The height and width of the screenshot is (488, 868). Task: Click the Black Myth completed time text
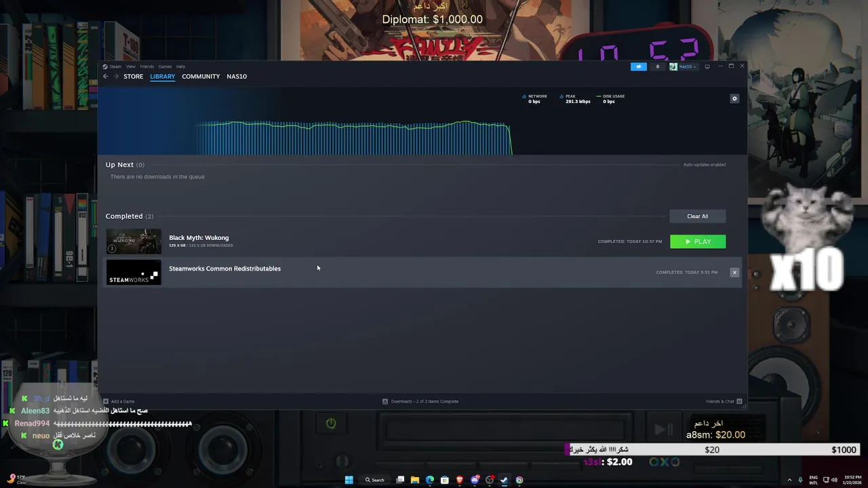click(630, 241)
